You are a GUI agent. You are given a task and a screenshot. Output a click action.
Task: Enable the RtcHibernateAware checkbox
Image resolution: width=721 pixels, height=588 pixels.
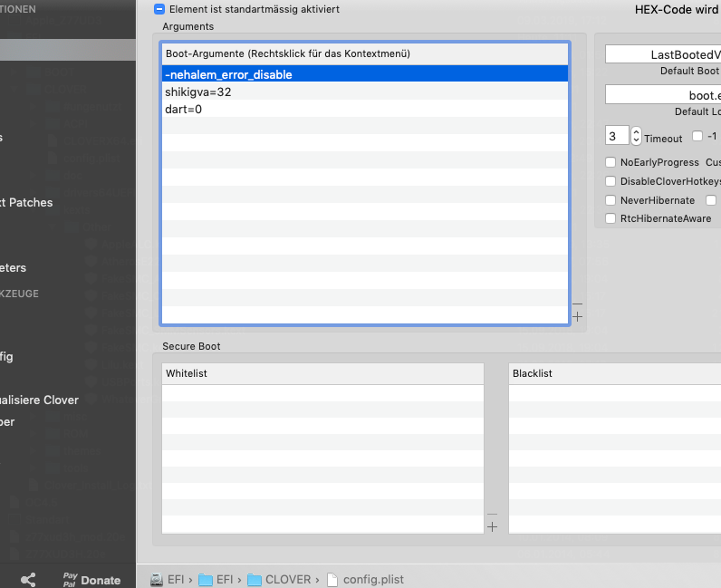tap(610, 218)
